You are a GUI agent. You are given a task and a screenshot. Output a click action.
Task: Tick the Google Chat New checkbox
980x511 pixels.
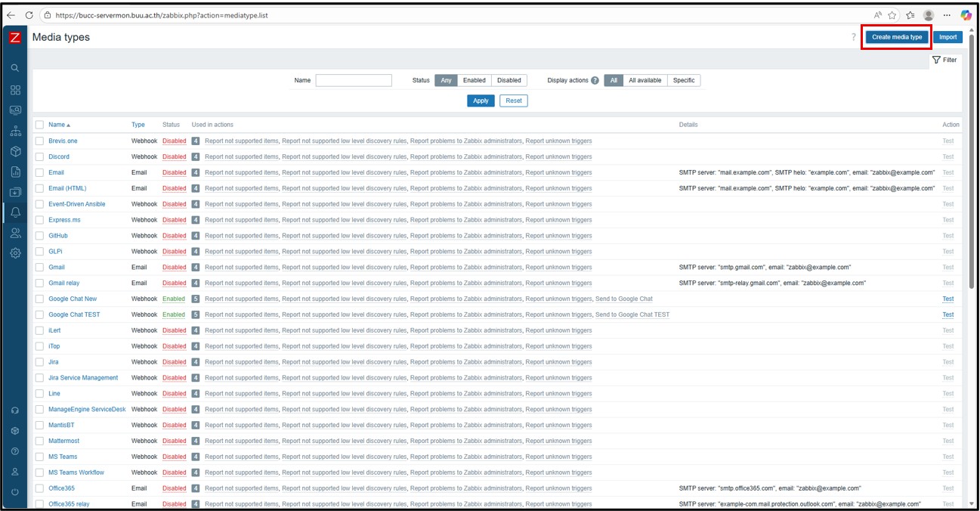pos(40,299)
